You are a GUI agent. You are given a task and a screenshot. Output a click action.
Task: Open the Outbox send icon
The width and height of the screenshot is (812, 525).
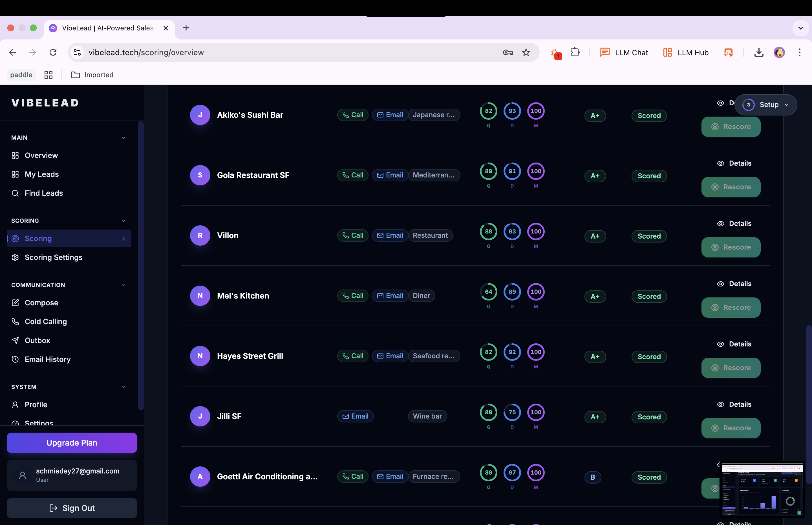tap(15, 340)
